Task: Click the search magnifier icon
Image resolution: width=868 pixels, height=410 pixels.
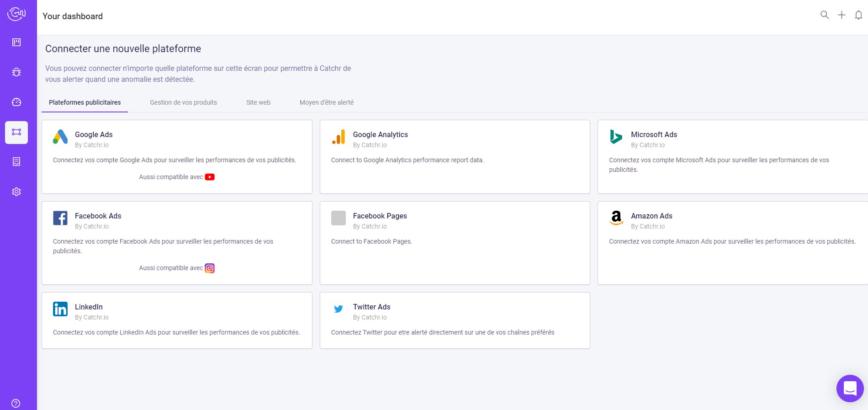Action: [825, 15]
